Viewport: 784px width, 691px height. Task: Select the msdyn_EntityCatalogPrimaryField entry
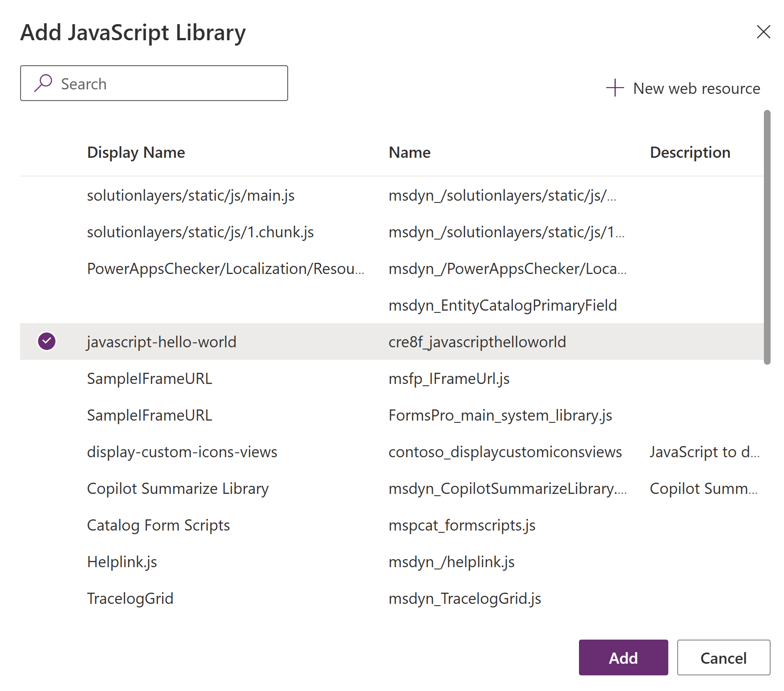[502, 305]
